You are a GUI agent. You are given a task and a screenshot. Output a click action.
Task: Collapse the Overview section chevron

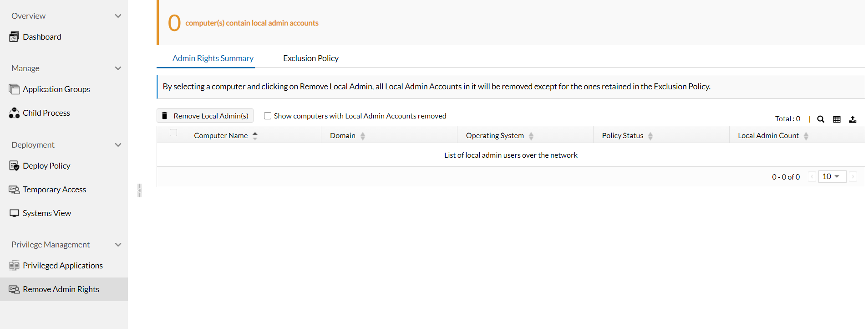[x=118, y=16]
